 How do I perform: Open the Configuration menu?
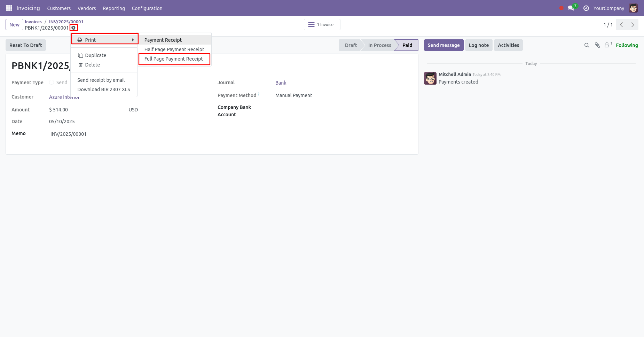147,8
